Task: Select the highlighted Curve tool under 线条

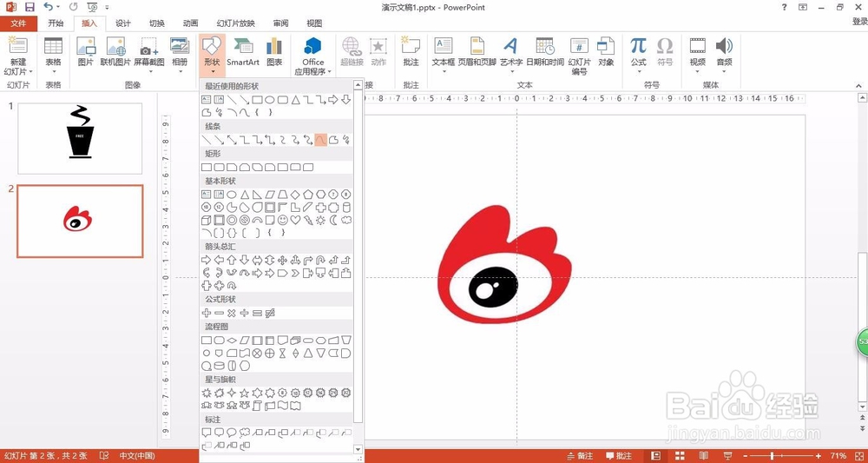Action: [320, 140]
